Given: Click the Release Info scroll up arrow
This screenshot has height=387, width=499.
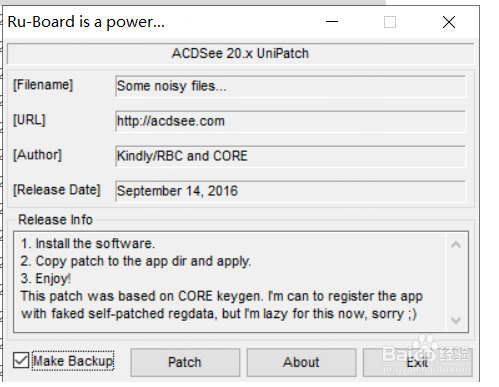Looking at the screenshot, I should [x=456, y=245].
